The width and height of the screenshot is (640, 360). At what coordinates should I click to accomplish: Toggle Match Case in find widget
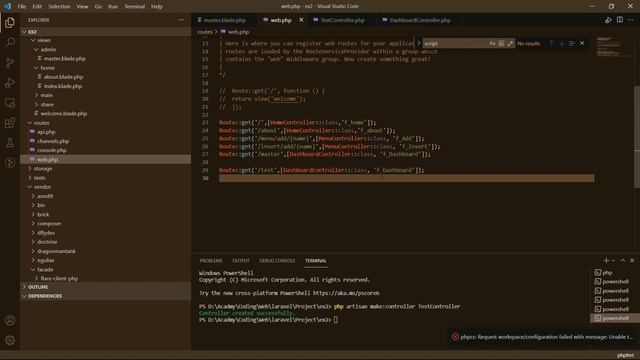(492, 43)
